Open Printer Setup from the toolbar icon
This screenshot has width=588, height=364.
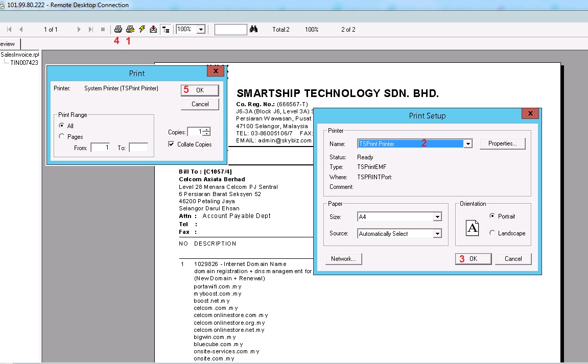coord(130,30)
